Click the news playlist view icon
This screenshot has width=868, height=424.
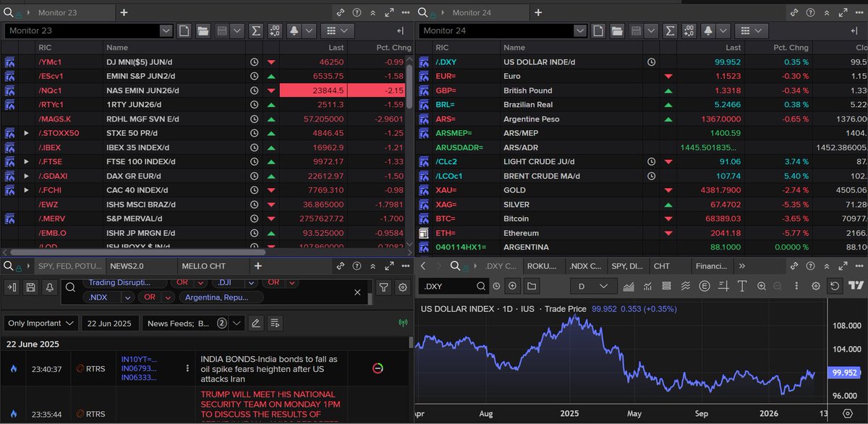(x=274, y=323)
